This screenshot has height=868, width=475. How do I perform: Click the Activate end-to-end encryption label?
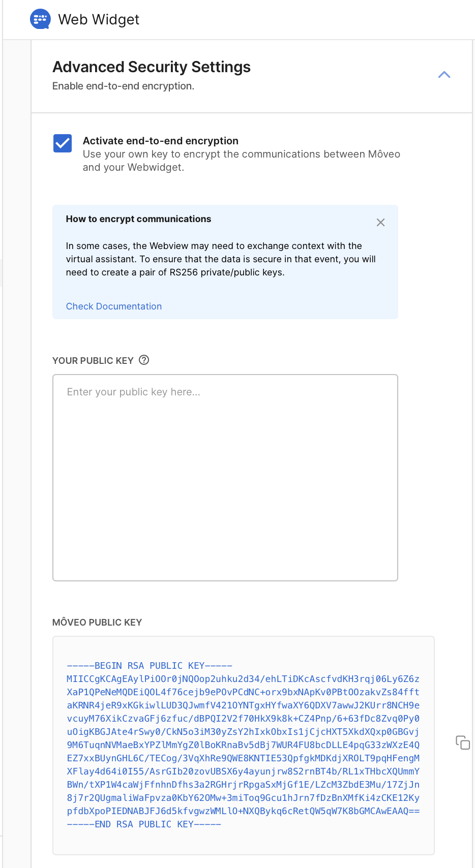click(161, 141)
